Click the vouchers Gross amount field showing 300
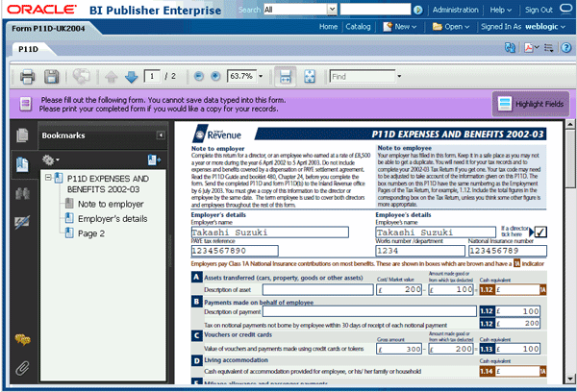This screenshot has width=577, height=392. (x=399, y=349)
